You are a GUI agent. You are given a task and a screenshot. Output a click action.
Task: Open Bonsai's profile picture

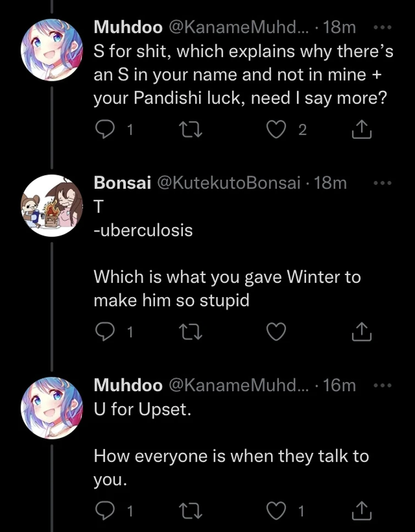[52, 206]
